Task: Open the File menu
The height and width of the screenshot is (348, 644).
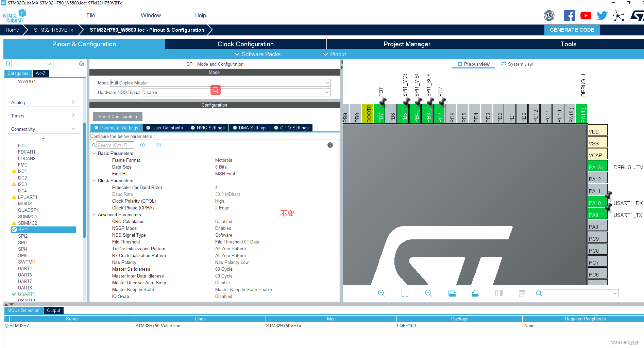Action: pyautogui.click(x=91, y=15)
